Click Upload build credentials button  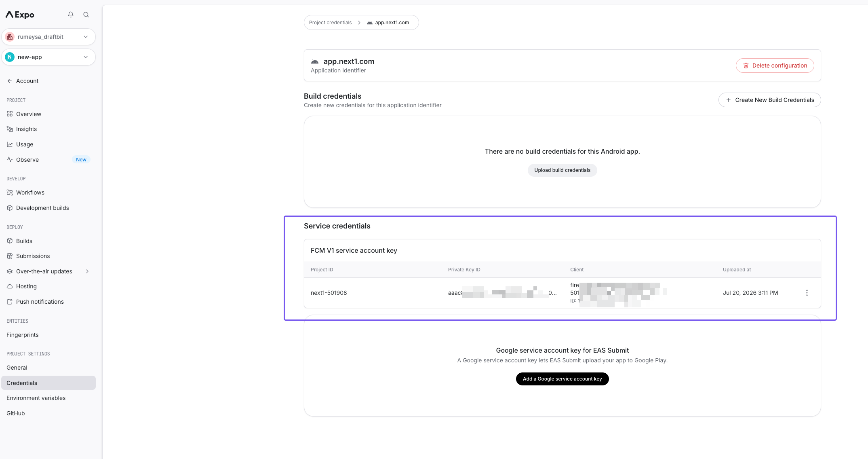point(562,170)
